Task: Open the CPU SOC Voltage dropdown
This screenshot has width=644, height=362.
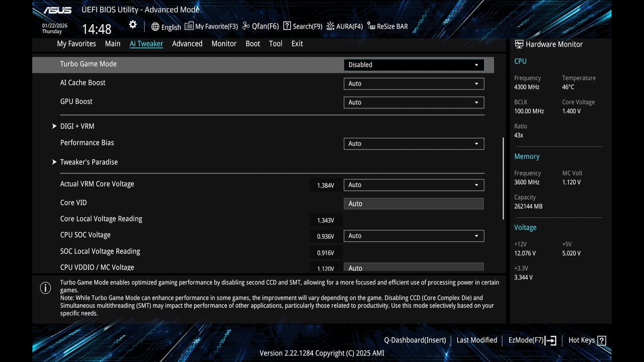Action: click(x=414, y=236)
